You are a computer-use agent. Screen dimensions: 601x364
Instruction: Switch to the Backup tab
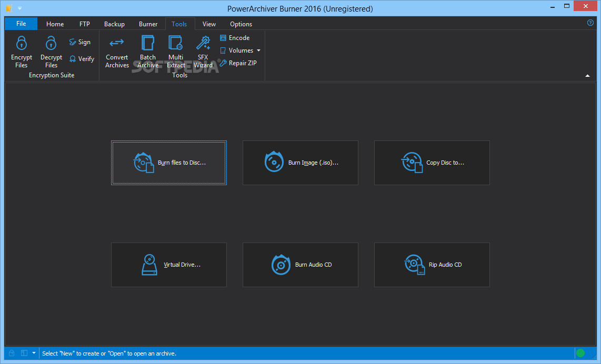click(114, 24)
